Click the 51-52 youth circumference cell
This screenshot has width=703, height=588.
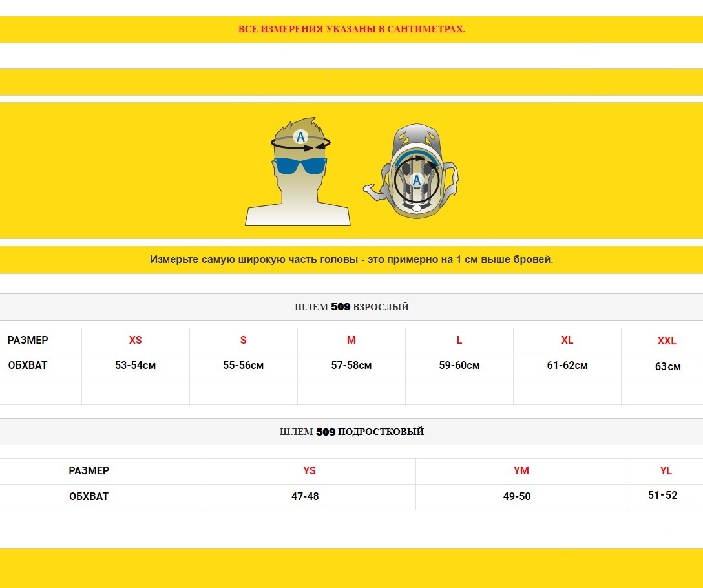click(662, 496)
